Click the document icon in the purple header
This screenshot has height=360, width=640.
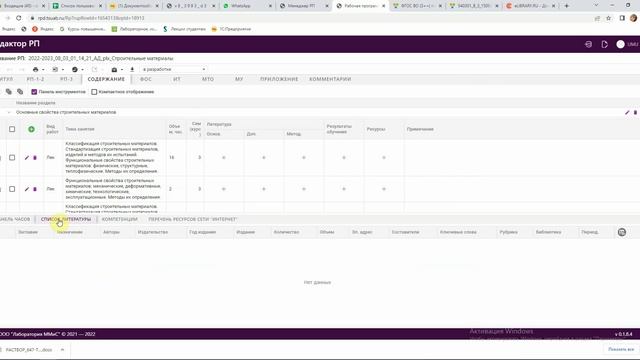point(604,44)
